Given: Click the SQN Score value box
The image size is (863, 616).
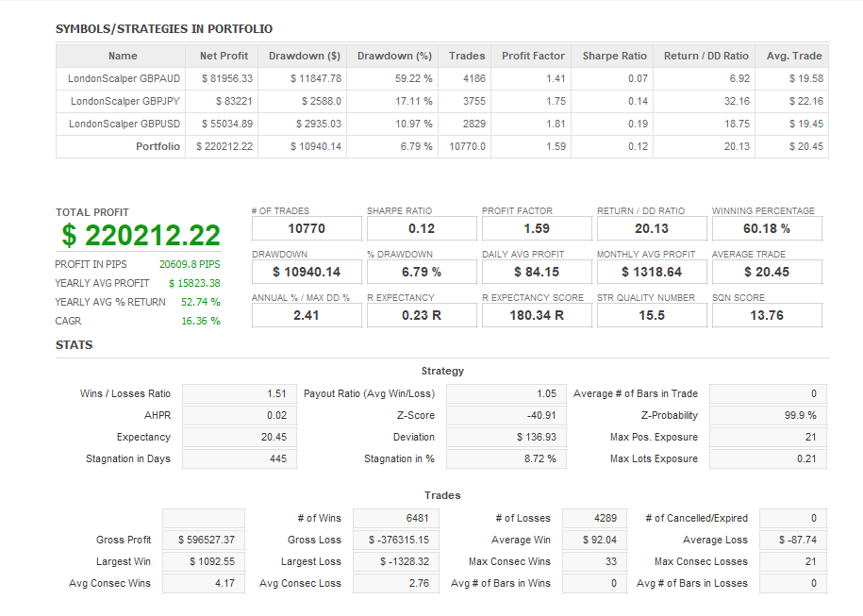Looking at the screenshot, I should pos(766,315).
